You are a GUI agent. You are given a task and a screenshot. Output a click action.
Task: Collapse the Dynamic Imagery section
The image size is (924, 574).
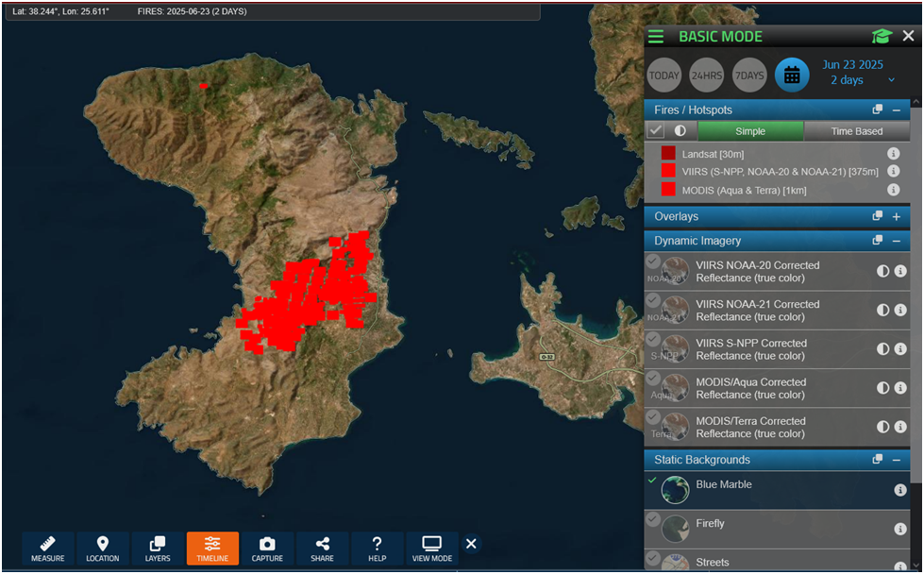coord(897,241)
